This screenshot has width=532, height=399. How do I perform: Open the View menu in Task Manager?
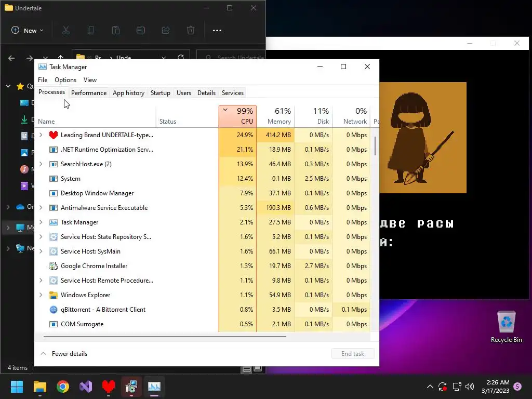pyautogui.click(x=90, y=80)
